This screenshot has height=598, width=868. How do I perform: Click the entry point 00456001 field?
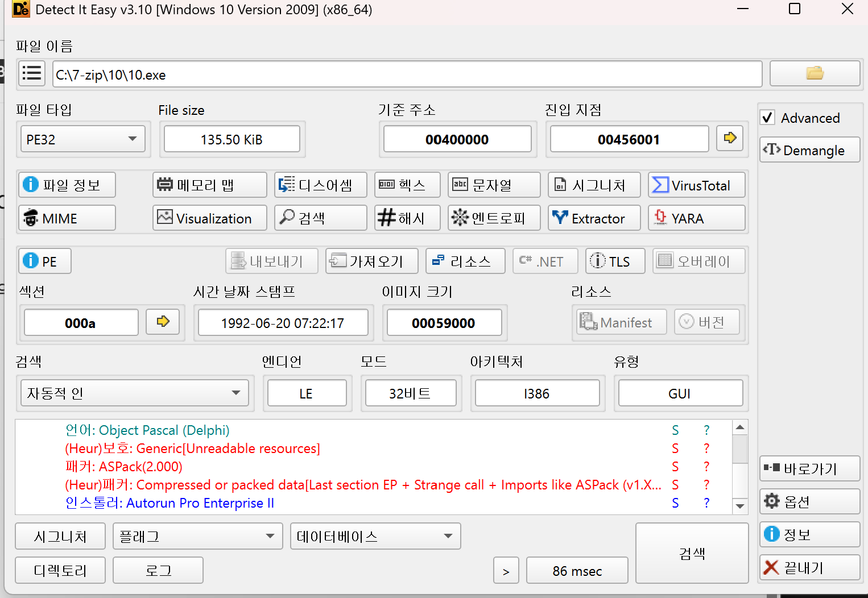[x=629, y=139]
